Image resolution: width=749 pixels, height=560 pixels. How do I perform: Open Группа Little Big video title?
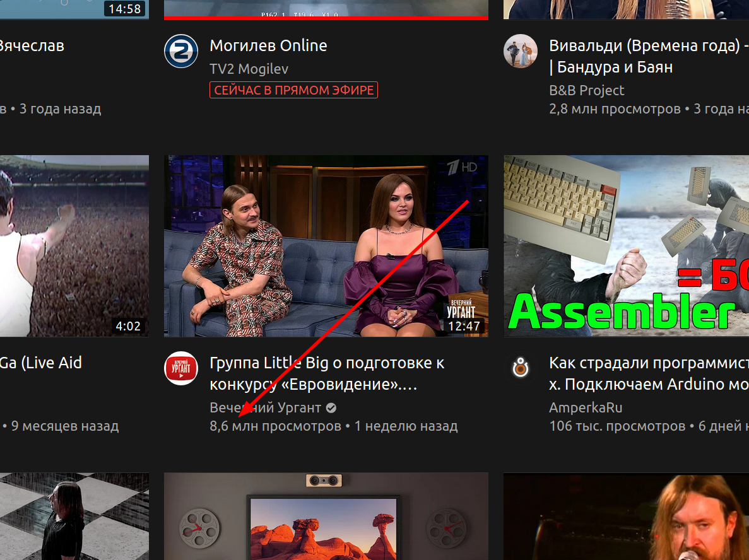click(327, 373)
